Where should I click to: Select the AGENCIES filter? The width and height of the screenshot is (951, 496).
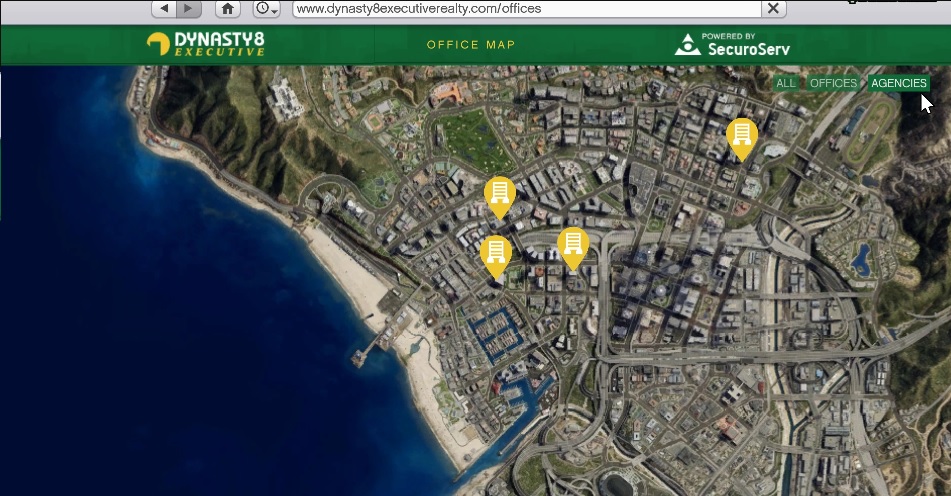click(x=899, y=83)
